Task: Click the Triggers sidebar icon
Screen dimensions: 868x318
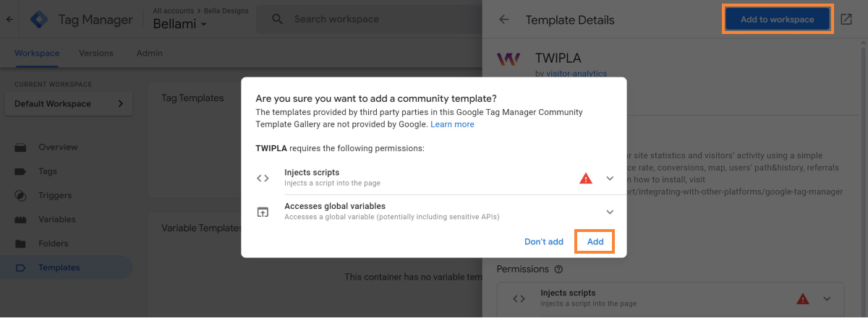Action: coord(20,195)
